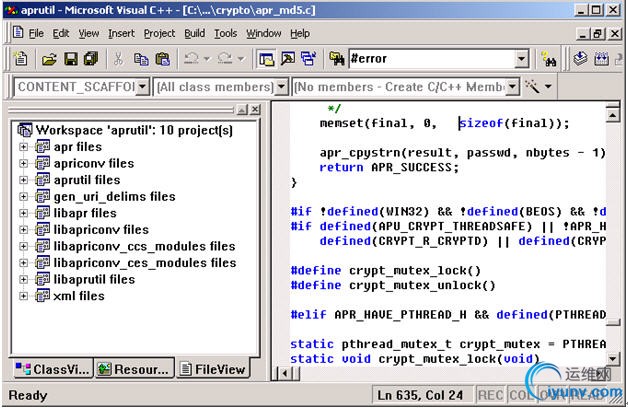Click the Open file folder icon
Viewport: 628px width, 408px height.
[49, 59]
